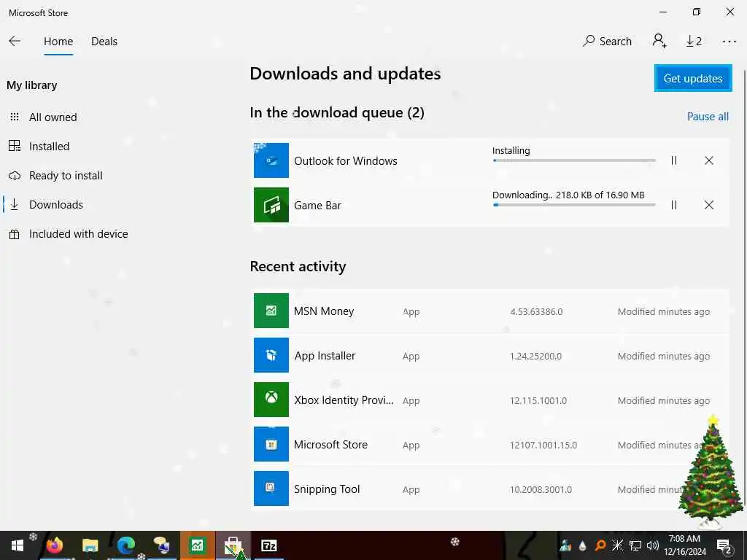This screenshot has width=747, height=560.
Task: Click the Microsoft Store app icon in list
Action: coord(271,444)
